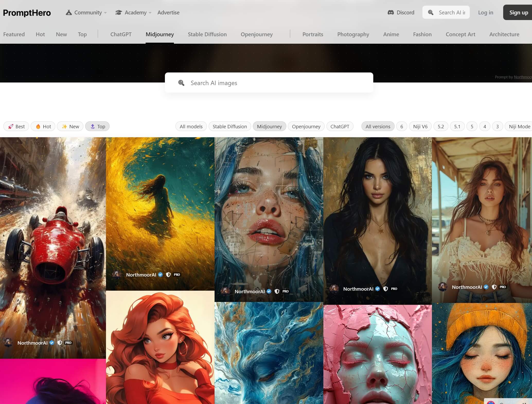532x404 pixels.
Task: Select the All versions filter pill
Action: (x=378, y=126)
